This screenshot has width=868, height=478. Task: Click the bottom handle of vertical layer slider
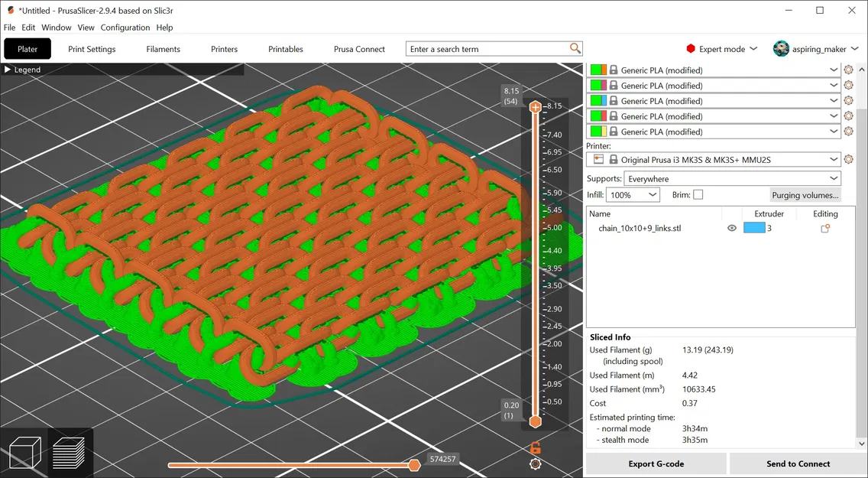tap(536, 421)
